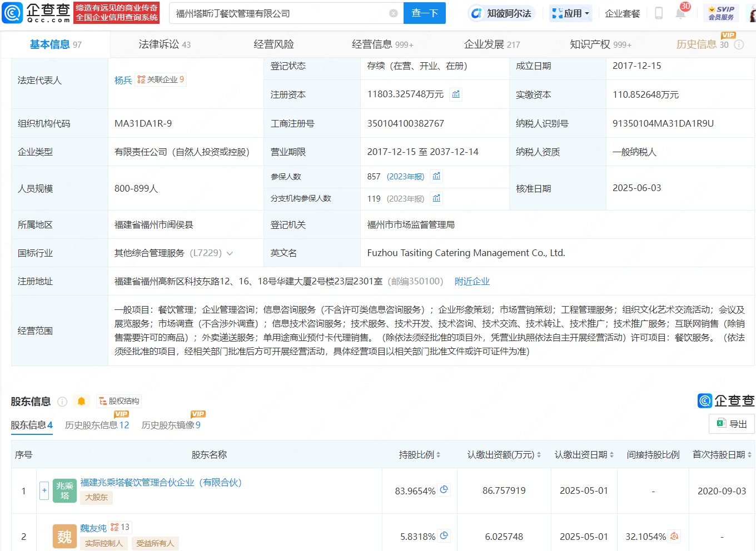Clear the search box text
This screenshot has height=551, width=756.
pyautogui.click(x=394, y=13)
